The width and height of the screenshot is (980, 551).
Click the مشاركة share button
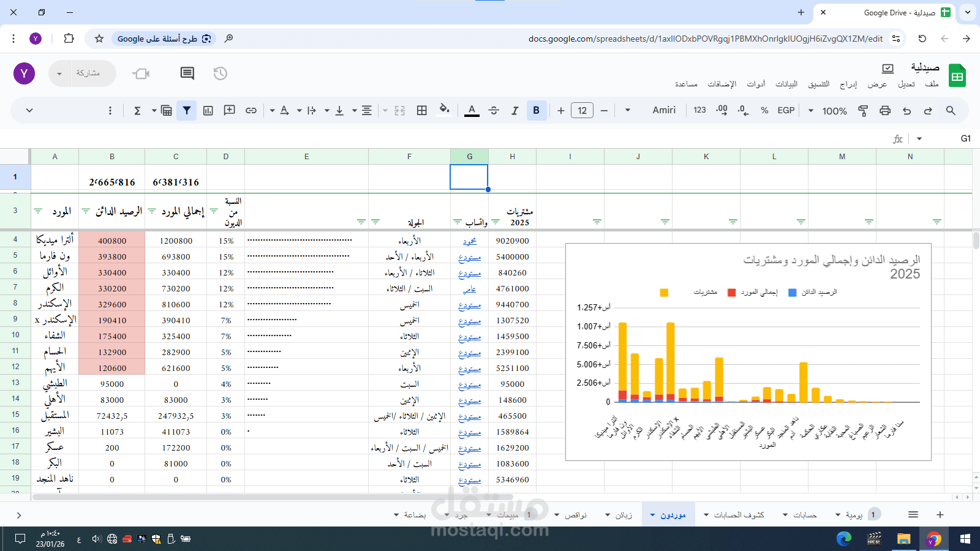88,73
